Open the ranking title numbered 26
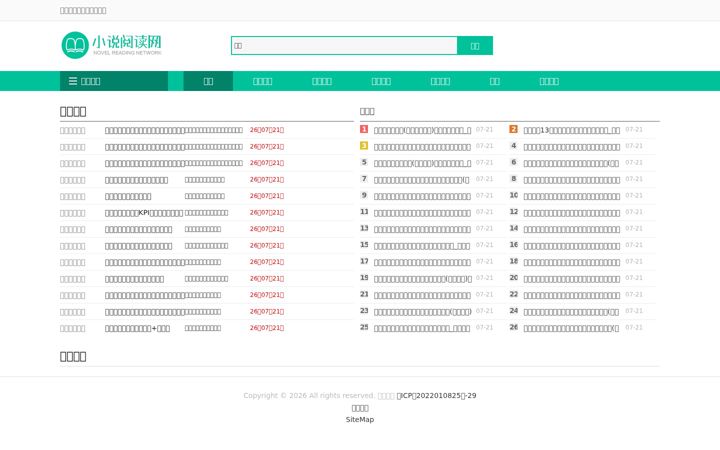Viewport: 720px width, 450px height. 571,328
